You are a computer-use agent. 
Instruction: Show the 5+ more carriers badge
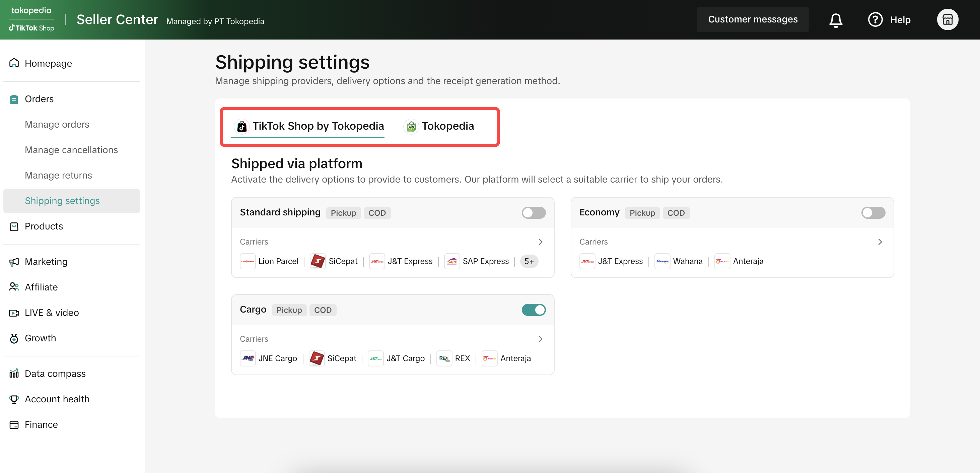[x=529, y=261]
